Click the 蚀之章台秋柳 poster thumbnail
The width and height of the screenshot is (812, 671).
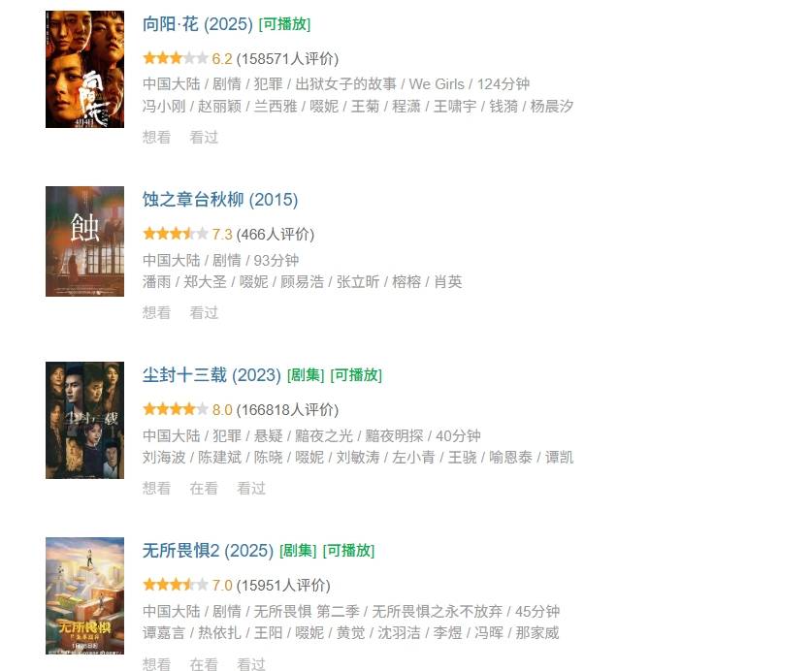click(85, 241)
